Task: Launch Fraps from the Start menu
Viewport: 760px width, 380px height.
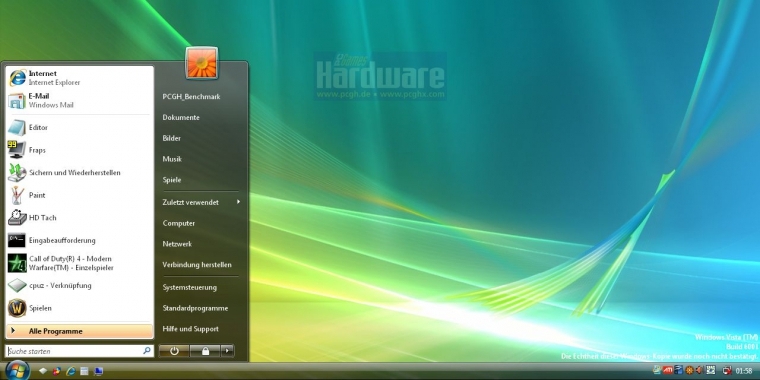Action: pyautogui.click(x=79, y=150)
